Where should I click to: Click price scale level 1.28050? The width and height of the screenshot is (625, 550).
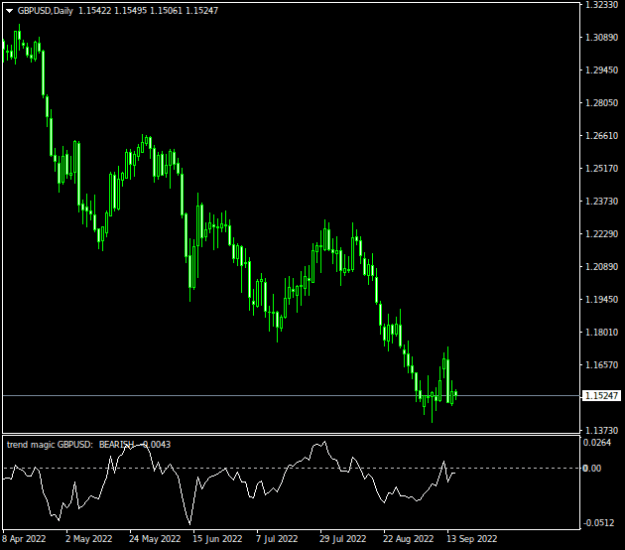click(x=601, y=103)
